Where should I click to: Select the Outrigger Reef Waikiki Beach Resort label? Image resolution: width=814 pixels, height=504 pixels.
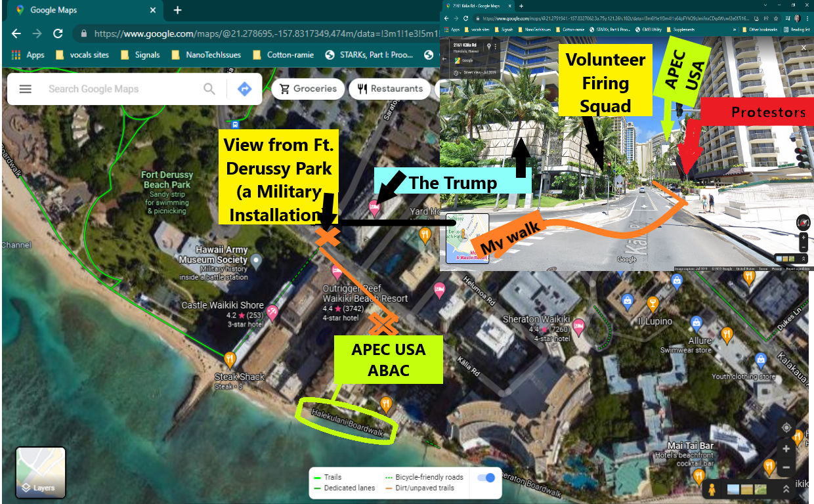(x=365, y=293)
